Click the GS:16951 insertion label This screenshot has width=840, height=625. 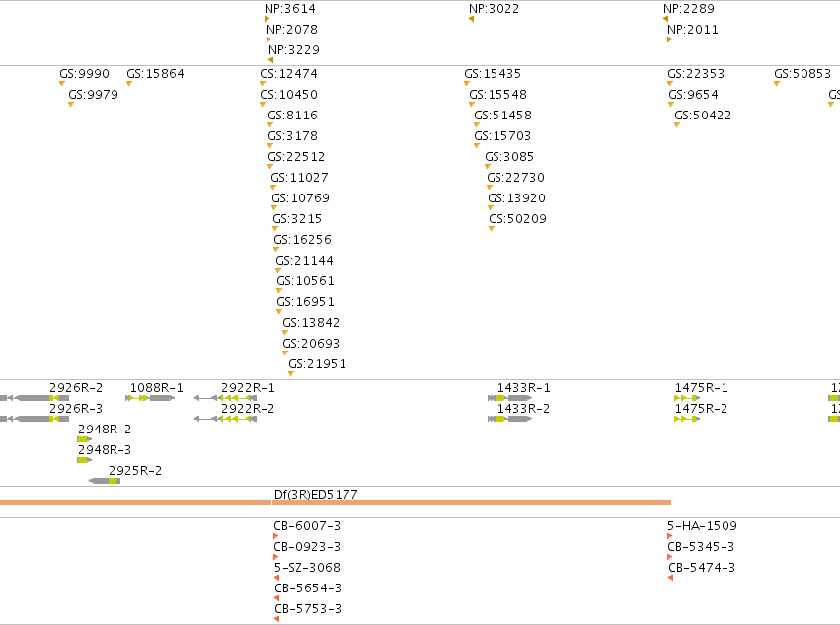(305, 302)
